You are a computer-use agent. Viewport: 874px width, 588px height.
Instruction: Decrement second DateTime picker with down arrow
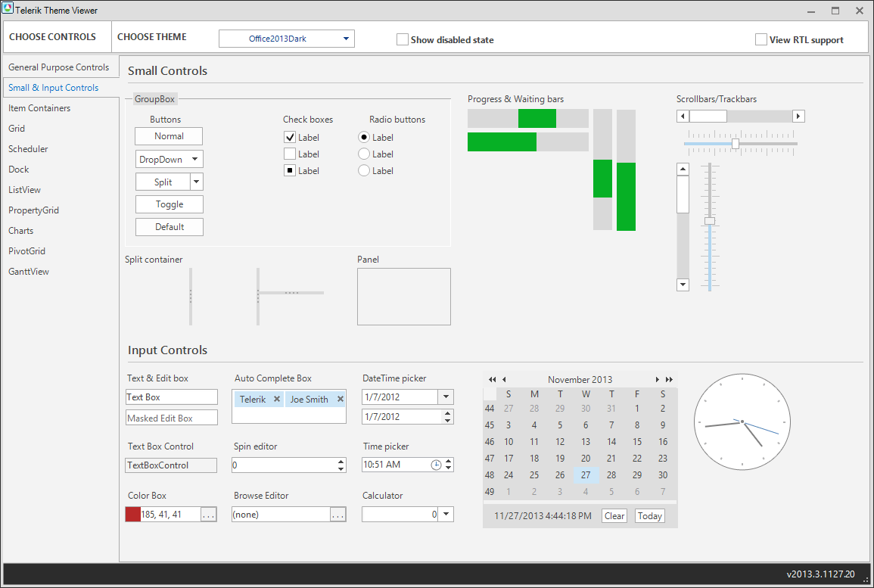click(x=447, y=420)
